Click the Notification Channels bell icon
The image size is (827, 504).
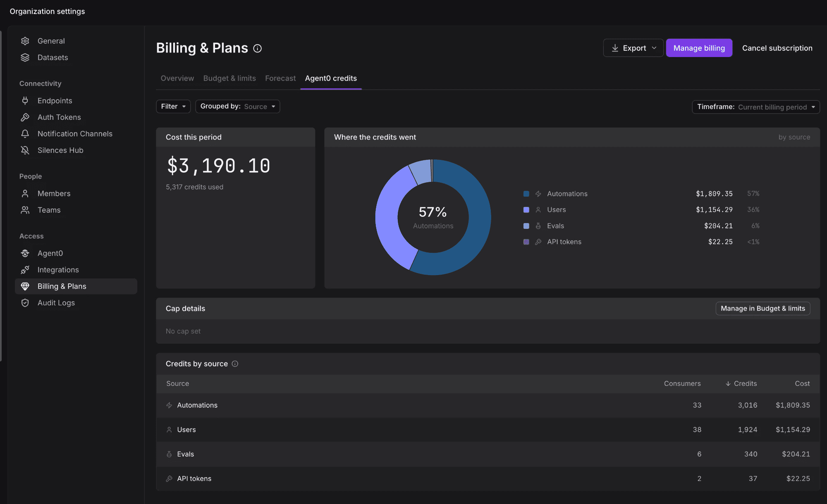(x=25, y=134)
